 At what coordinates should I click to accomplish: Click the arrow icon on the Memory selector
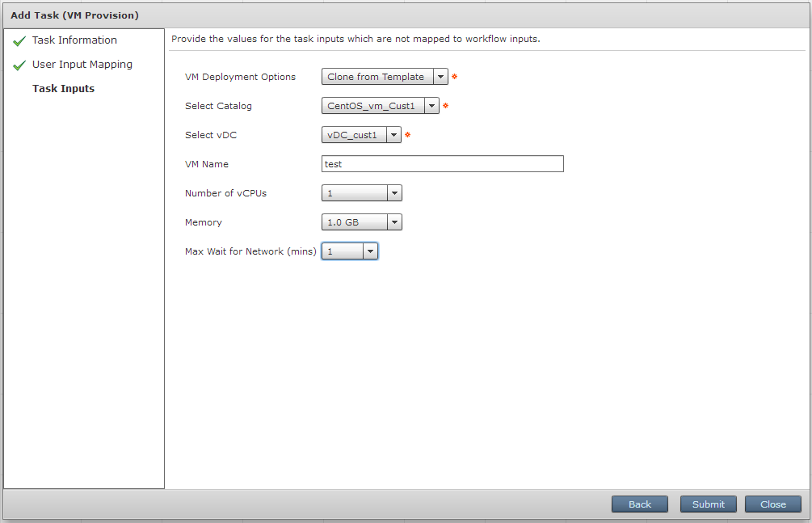(x=394, y=221)
